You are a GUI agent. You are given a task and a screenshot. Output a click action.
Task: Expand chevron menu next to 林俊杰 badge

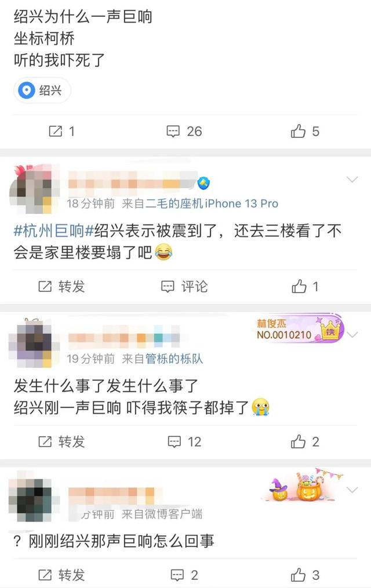click(352, 334)
